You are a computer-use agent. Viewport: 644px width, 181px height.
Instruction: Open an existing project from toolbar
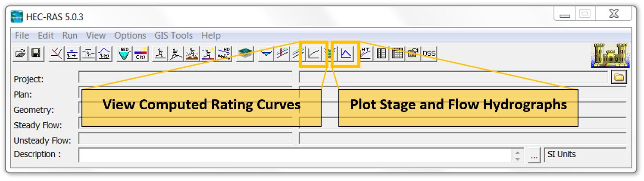20,54
